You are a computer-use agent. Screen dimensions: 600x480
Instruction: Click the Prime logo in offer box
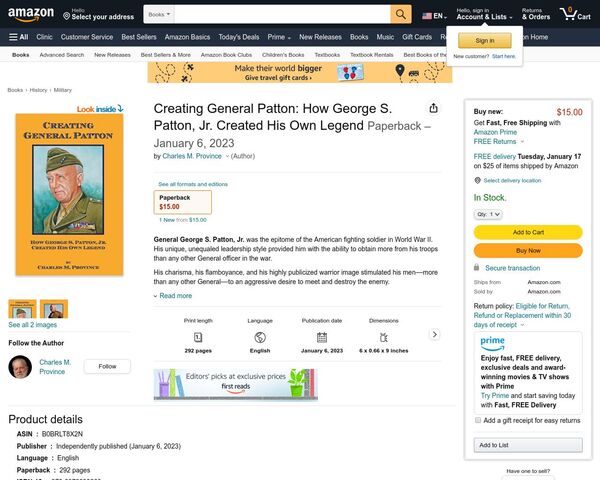tap(492, 343)
